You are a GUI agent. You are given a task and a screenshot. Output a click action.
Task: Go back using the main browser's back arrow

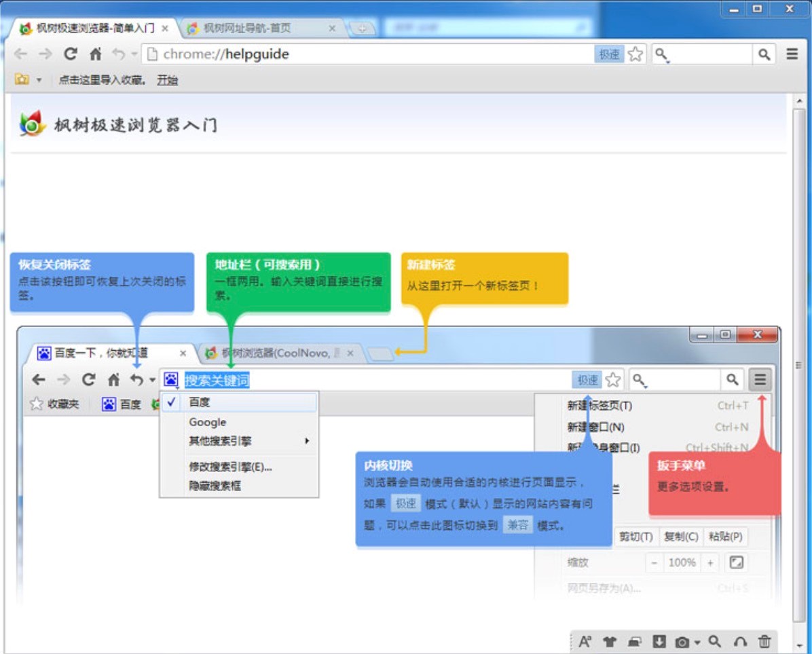coord(21,54)
